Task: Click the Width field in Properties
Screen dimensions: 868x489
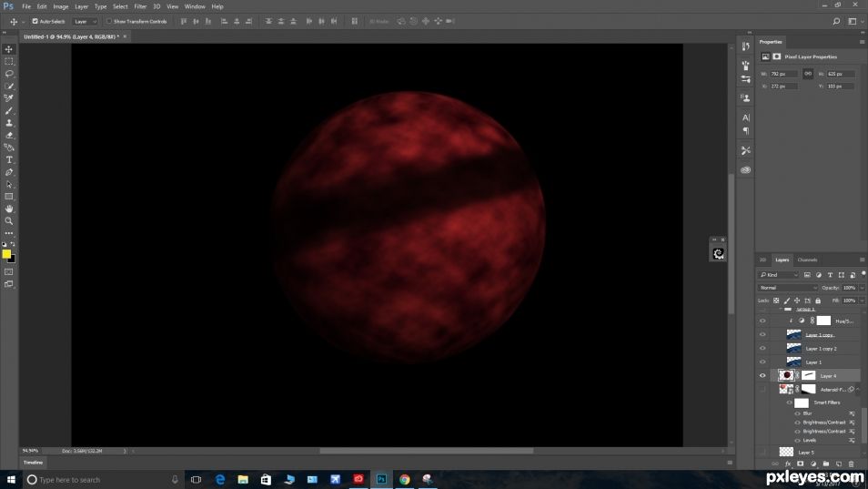Action: pos(783,74)
